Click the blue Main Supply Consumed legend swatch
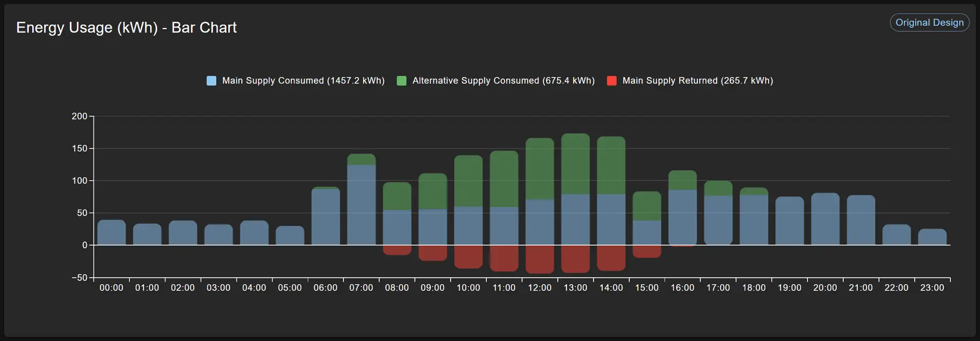The width and height of the screenshot is (980, 341). tap(211, 81)
